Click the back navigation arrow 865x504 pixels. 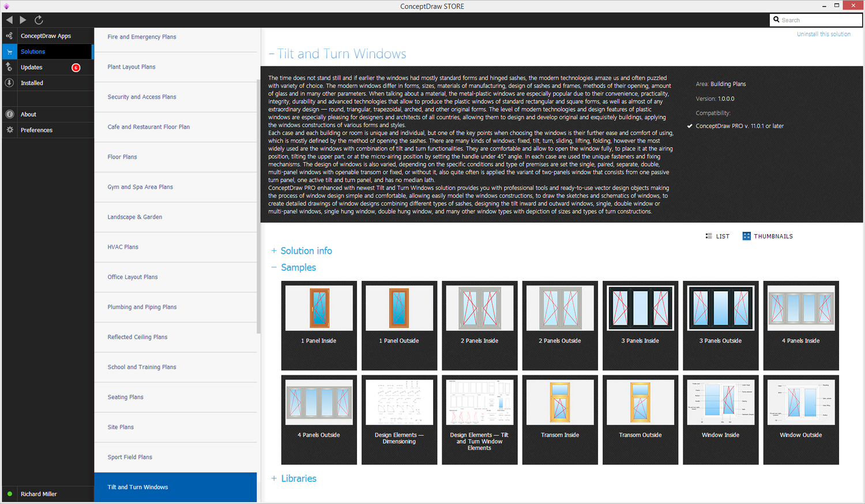pyautogui.click(x=9, y=20)
